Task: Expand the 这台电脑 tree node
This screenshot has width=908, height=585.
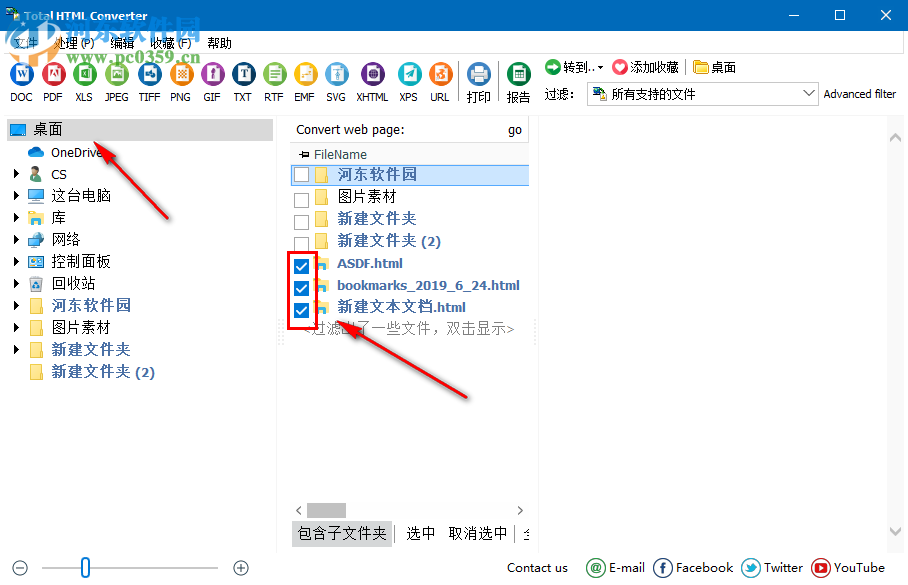Action: click(16, 195)
